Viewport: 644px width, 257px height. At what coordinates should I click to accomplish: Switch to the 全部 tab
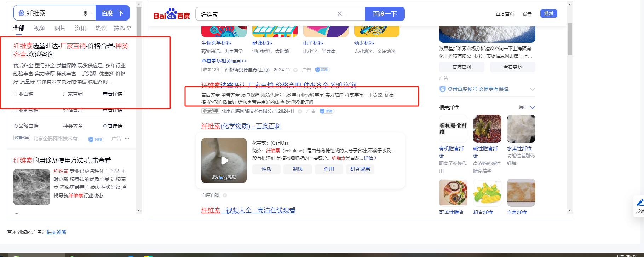pyautogui.click(x=19, y=28)
